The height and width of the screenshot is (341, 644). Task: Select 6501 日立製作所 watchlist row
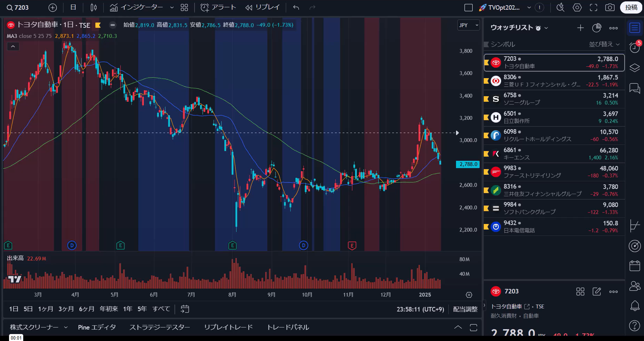pyautogui.click(x=554, y=117)
